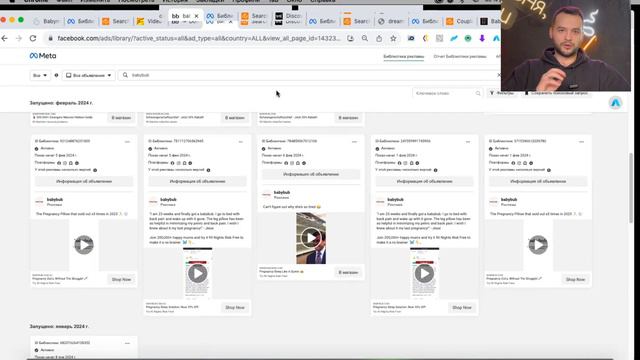
Task: Click the zoom magnifier icon in address bar
Action: [365, 38]
